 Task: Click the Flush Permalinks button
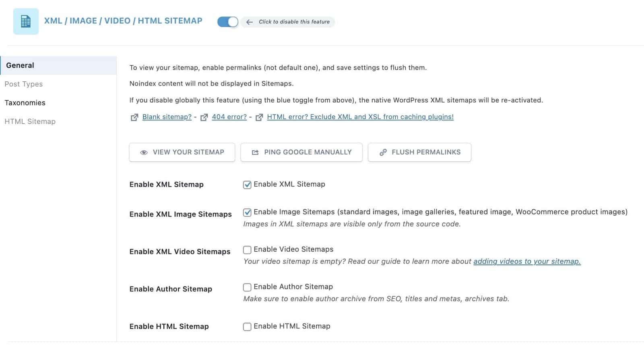pos(419,152)
